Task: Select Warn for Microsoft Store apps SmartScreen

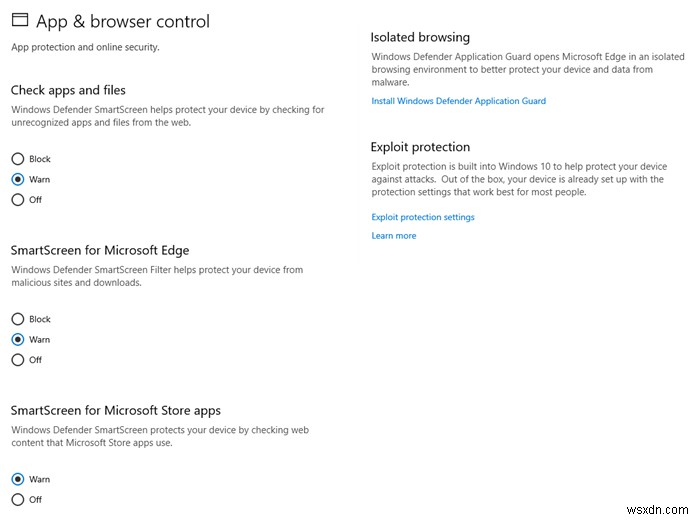Action: click(x=18, y=479)
